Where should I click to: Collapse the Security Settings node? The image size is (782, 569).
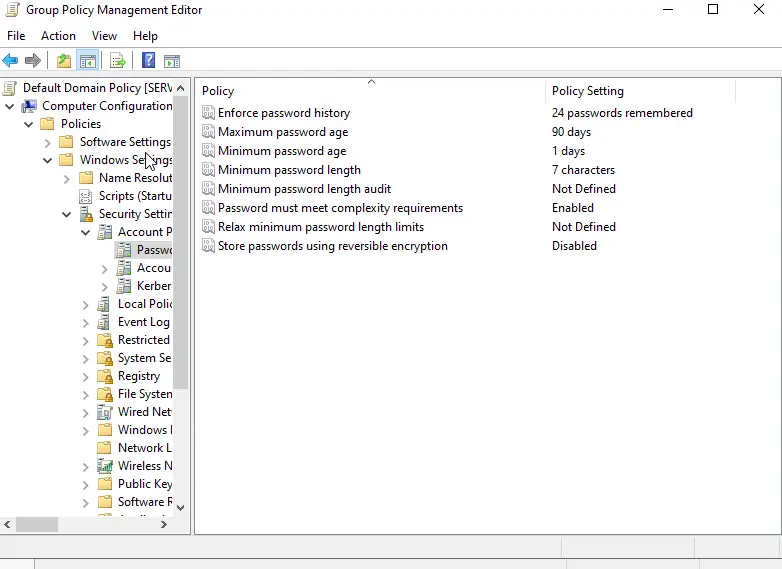coord(67,214)
